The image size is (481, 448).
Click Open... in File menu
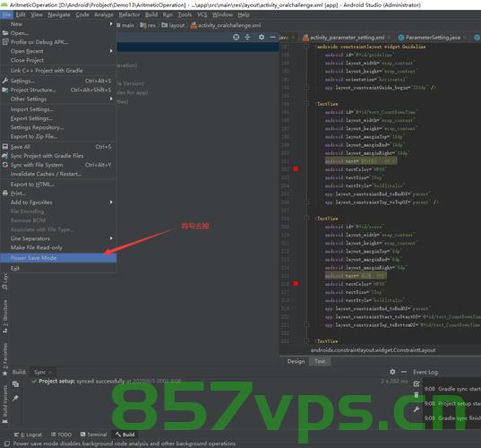58,33
